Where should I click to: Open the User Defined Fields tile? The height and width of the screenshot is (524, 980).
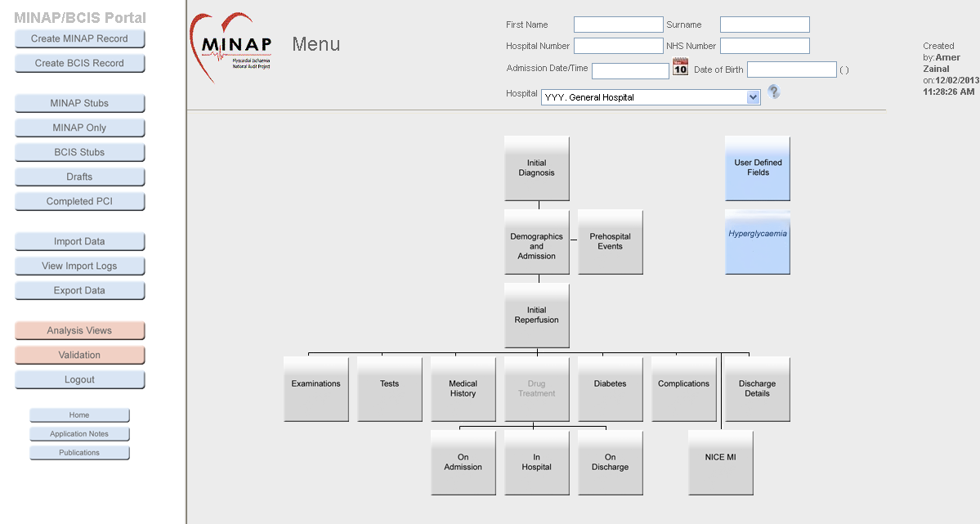pyautogui.click(x=757, y=168)
